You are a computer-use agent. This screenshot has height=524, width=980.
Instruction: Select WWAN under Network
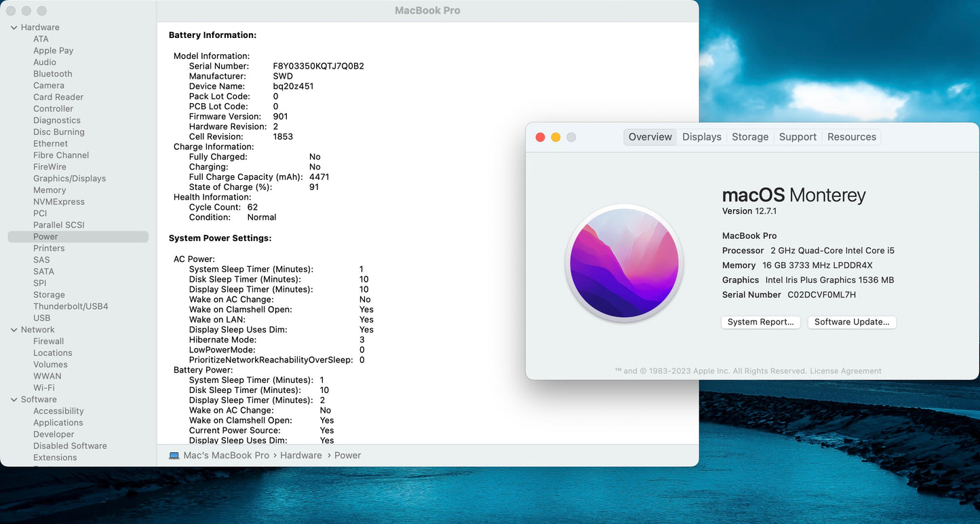47,376
